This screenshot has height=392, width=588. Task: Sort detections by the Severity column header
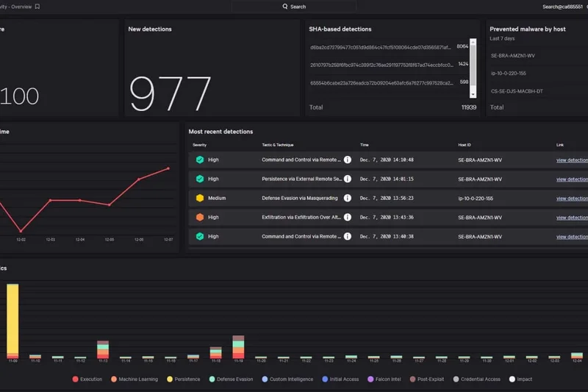[199, 145]
